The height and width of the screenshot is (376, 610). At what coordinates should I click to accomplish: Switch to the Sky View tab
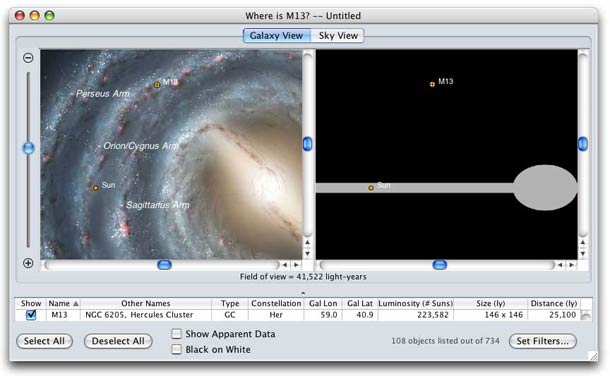338,35
